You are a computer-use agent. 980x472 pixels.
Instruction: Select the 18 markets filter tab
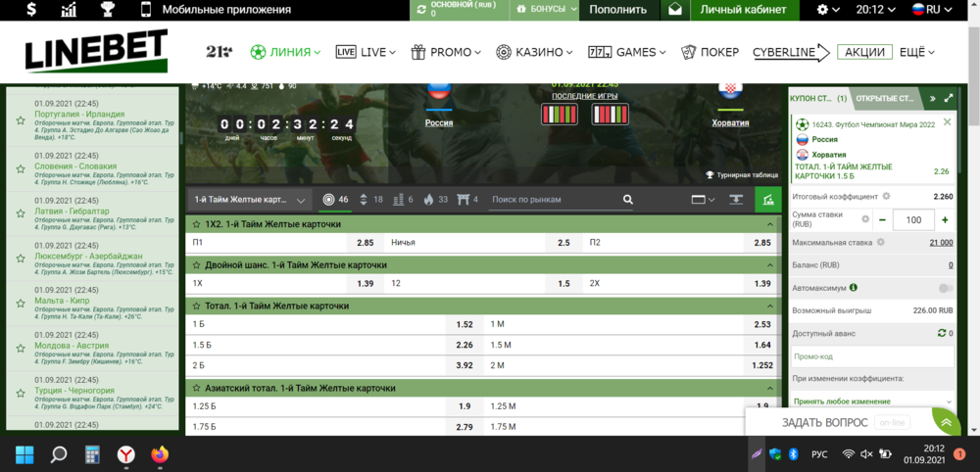tap(371, 200)
